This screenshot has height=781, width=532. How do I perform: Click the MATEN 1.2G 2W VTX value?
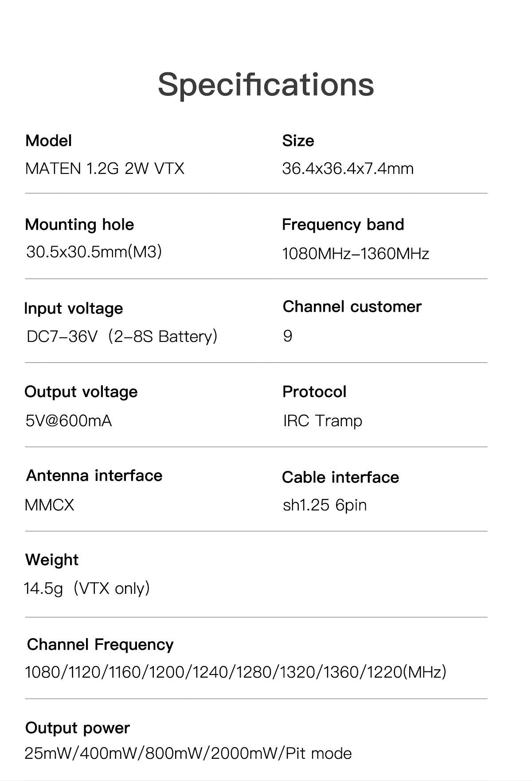click(x=105, y=169)
